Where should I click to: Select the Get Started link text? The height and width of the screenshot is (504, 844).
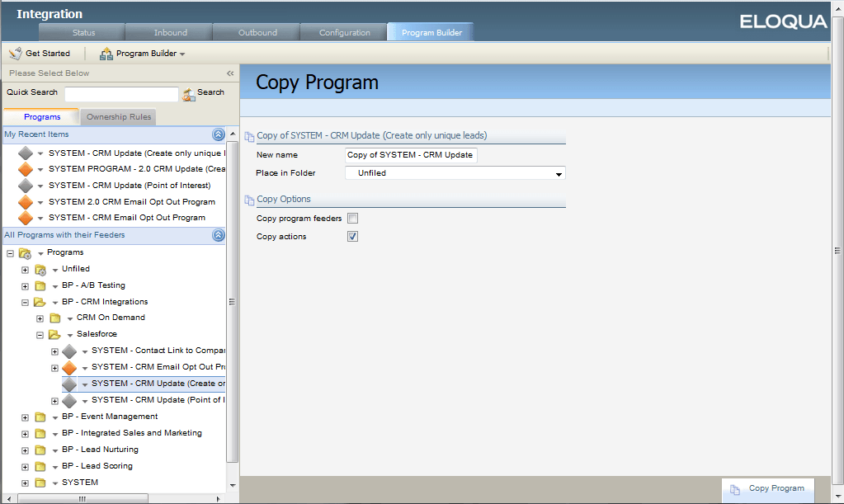pos(46,53)
